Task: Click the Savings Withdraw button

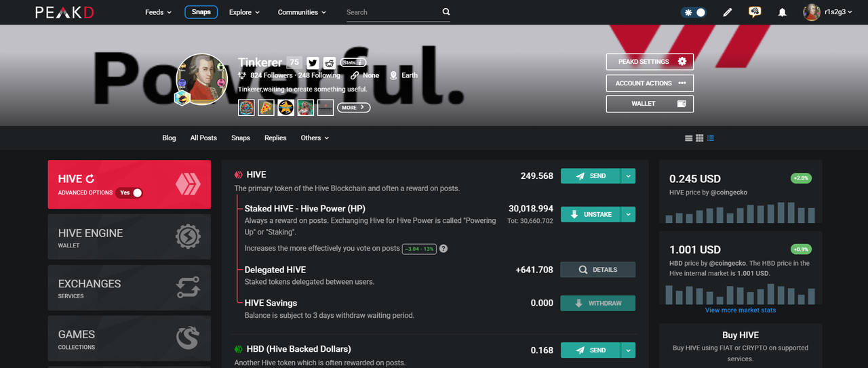Action: [x=598, y=303]
